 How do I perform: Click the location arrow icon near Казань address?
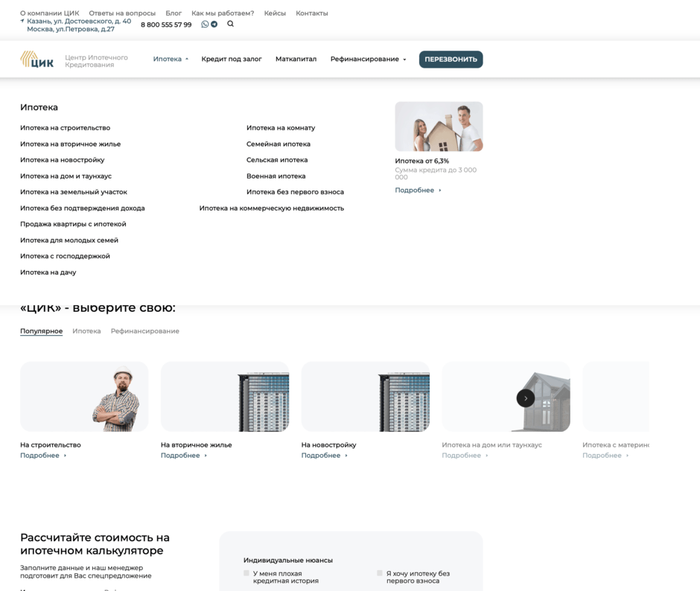[22, 21]
